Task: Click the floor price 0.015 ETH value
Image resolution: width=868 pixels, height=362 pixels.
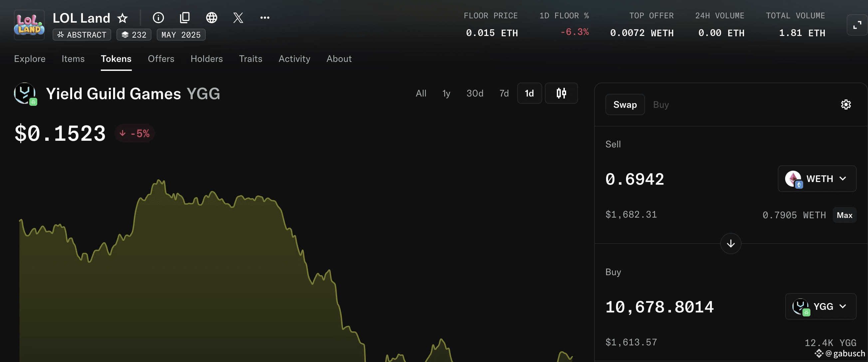Action: coord(492,33)
